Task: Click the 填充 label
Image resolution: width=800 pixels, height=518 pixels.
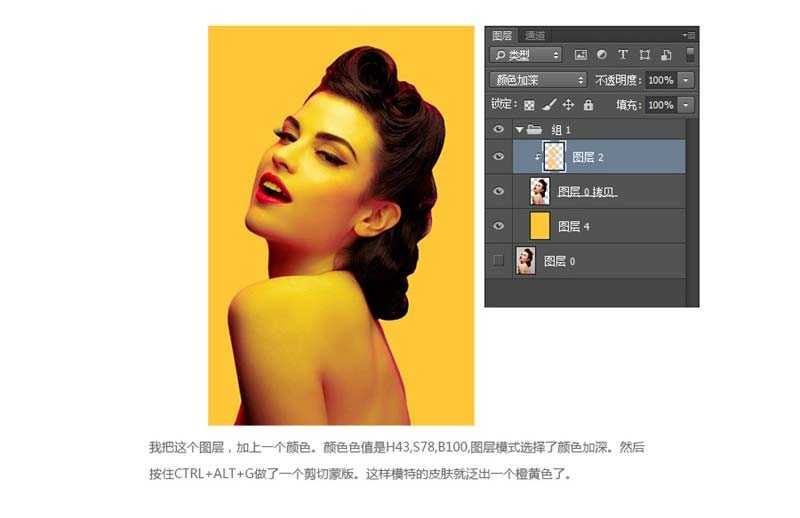Action: 628,105
